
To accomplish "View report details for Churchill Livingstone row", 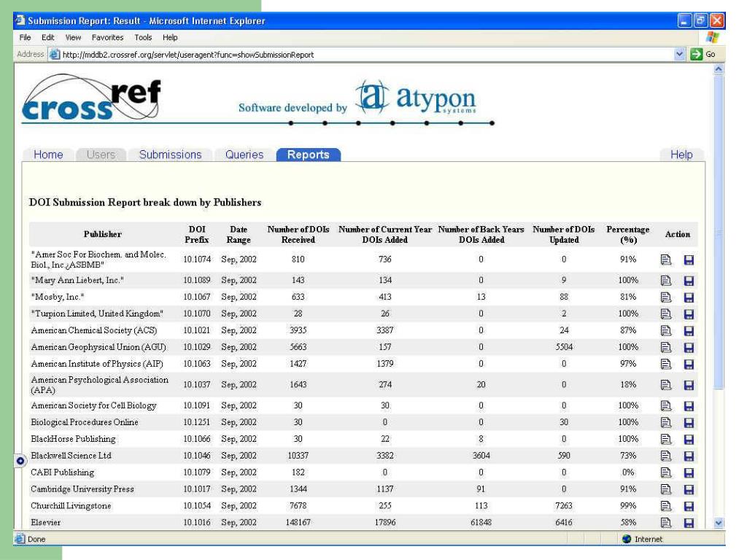I will click(x=665, y=506).
